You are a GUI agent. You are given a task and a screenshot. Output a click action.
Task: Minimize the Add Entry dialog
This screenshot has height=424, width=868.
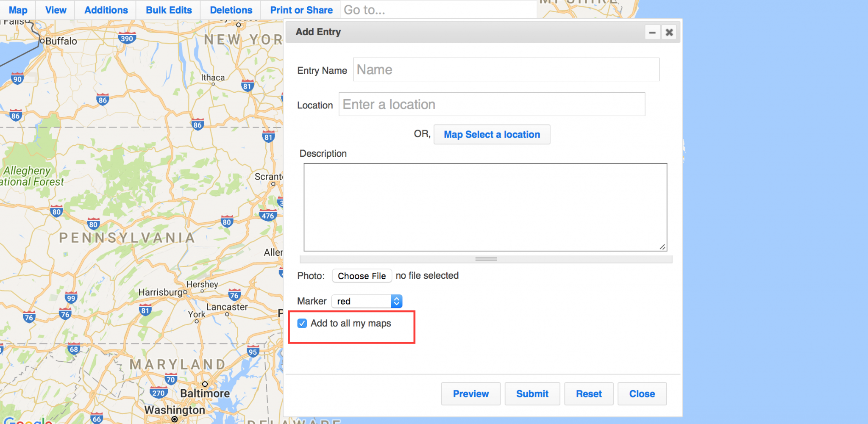[x=652, y=32]
